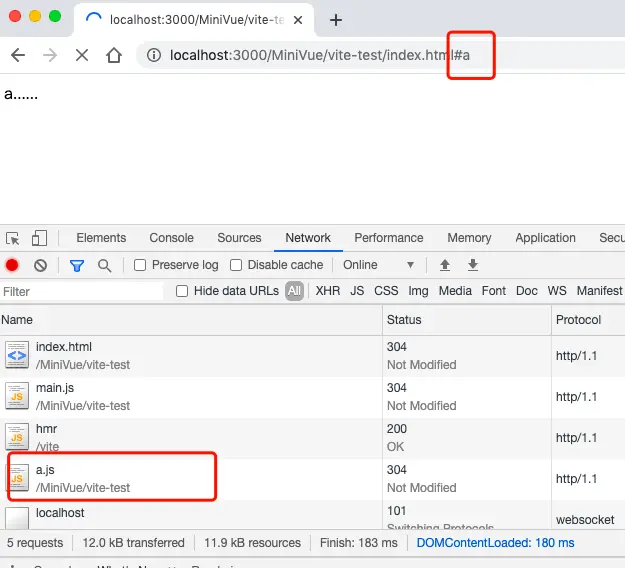This screenshot has width=625, height=568.
Task: Filter requests by XHR
Action: (x=328, y=291)
